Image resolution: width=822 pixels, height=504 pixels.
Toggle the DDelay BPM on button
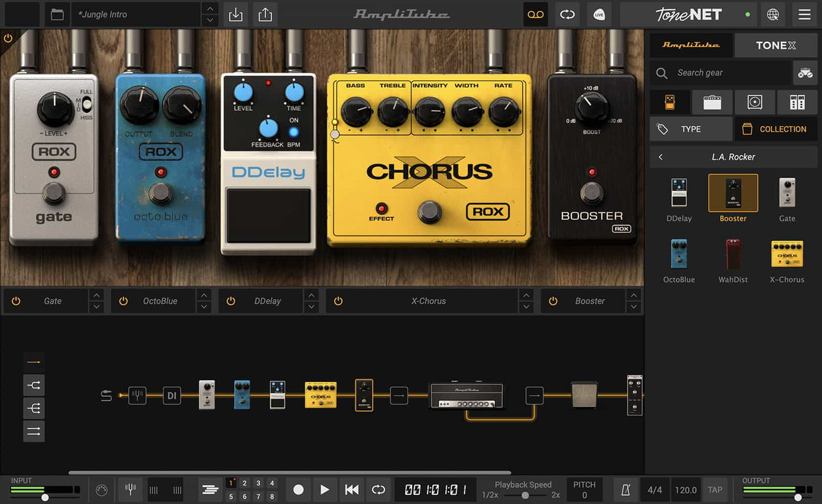[x=294, y=131]
